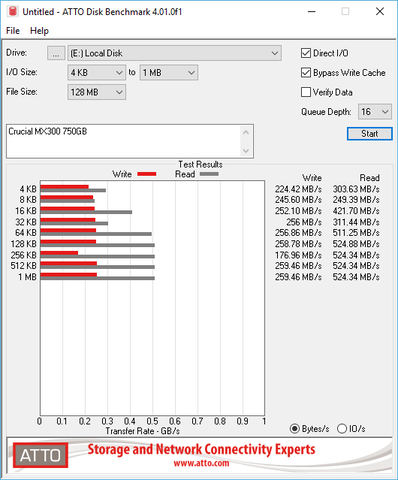398x480 pixels.
Task: Click the description box scroll down arrow
Action: tap(246, 151)
